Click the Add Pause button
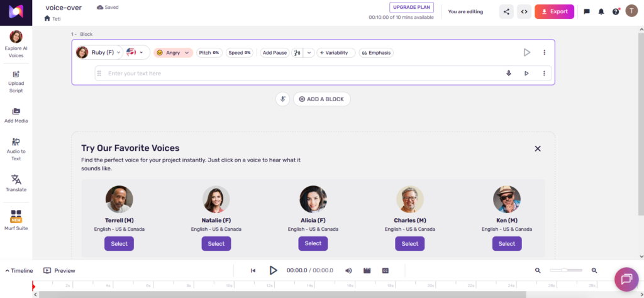Image resolution: width=644 pixels, height=298 pixels. (x=275, y=53)
